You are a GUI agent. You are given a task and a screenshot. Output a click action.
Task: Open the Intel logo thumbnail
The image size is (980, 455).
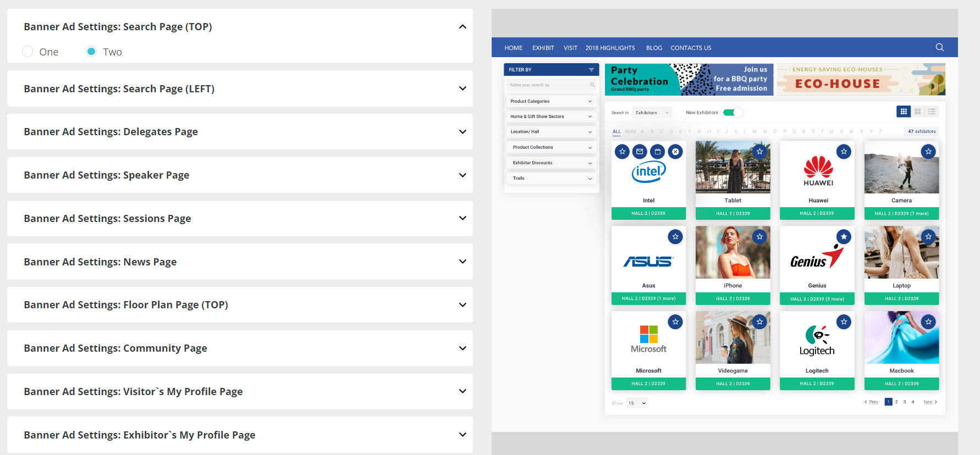[649, 173]
